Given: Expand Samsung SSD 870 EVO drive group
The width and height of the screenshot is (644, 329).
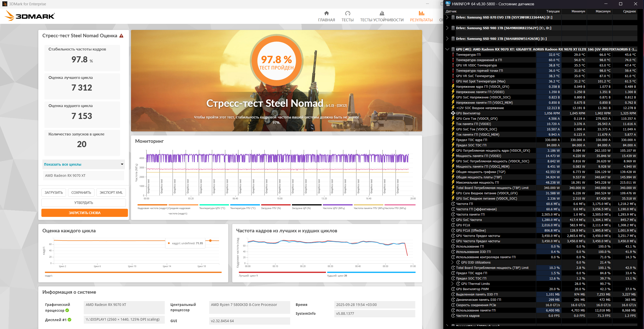Looking at the screenshot, I should 447,17.
